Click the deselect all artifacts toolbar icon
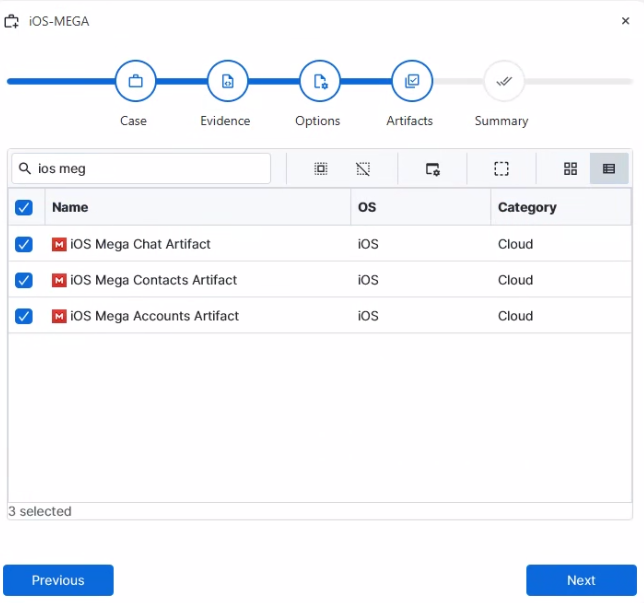The image size is (644, 603). [363, 168]
